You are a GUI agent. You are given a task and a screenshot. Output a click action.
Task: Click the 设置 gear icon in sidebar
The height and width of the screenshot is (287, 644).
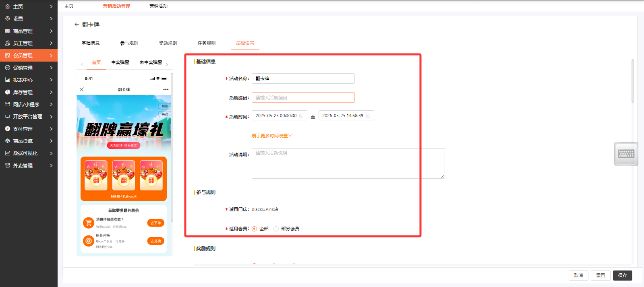tap(8, 19)
